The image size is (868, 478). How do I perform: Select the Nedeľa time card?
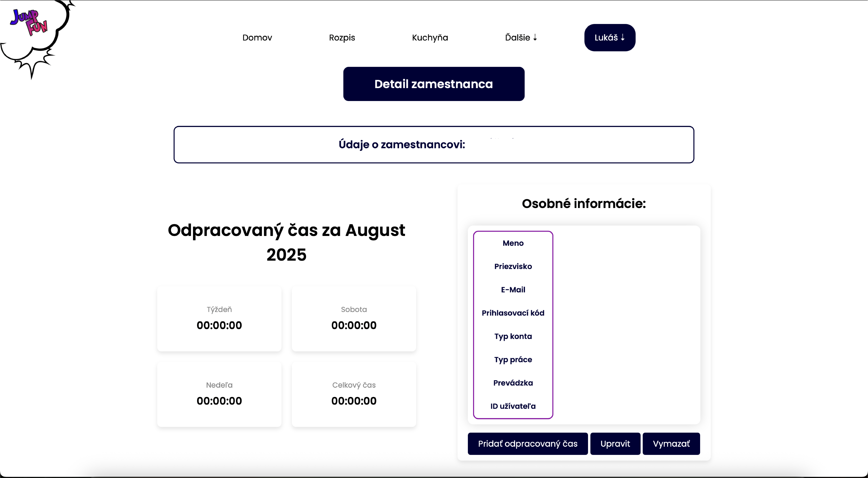tap(219, 394)
